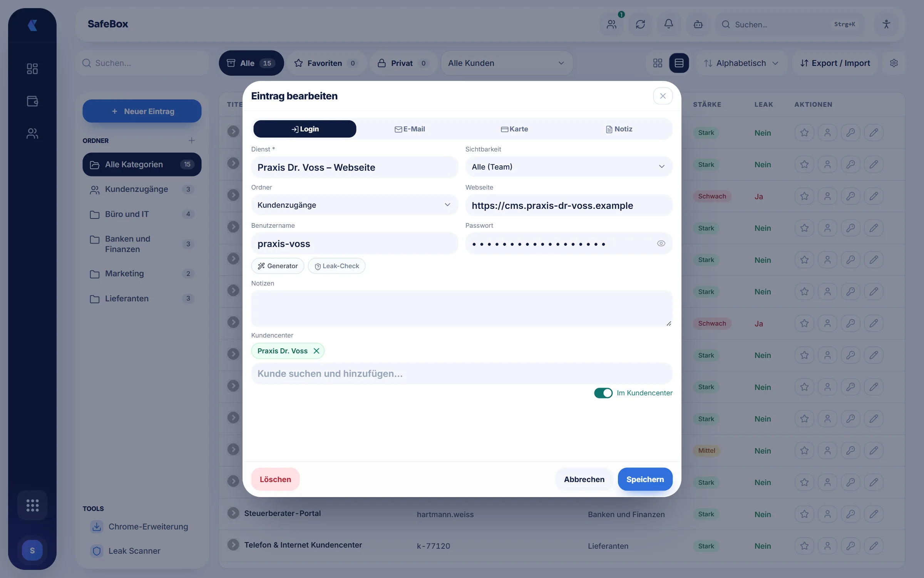The width and height of the screenshot is (924, 578).
Task: Open the Ordner Kundenzugänge dropdown
Action: [x=355, y=205]
